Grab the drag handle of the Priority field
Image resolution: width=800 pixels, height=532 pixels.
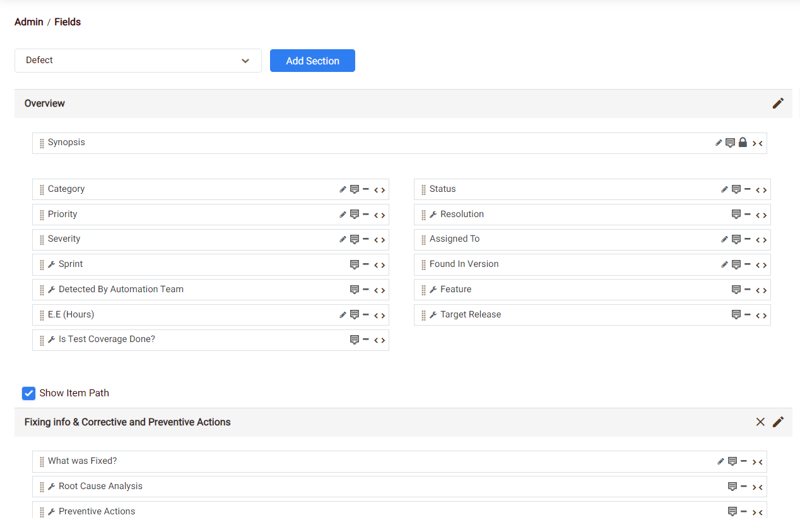click(42, 215)
